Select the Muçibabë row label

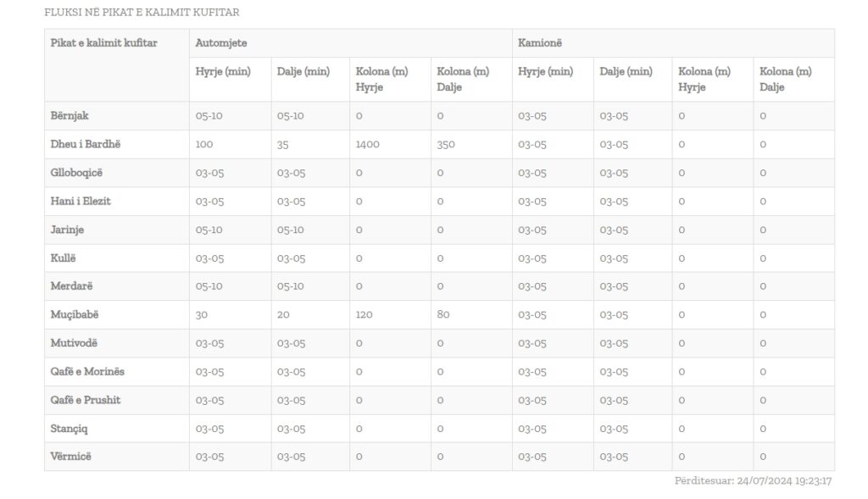pos(75,314)
